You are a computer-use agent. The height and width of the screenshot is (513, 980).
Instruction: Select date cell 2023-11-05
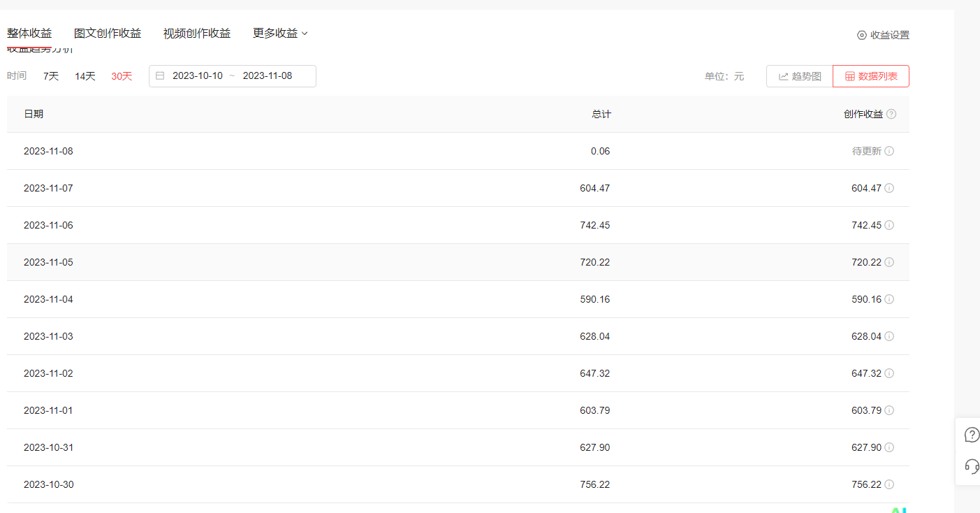(x=48, y=262)
